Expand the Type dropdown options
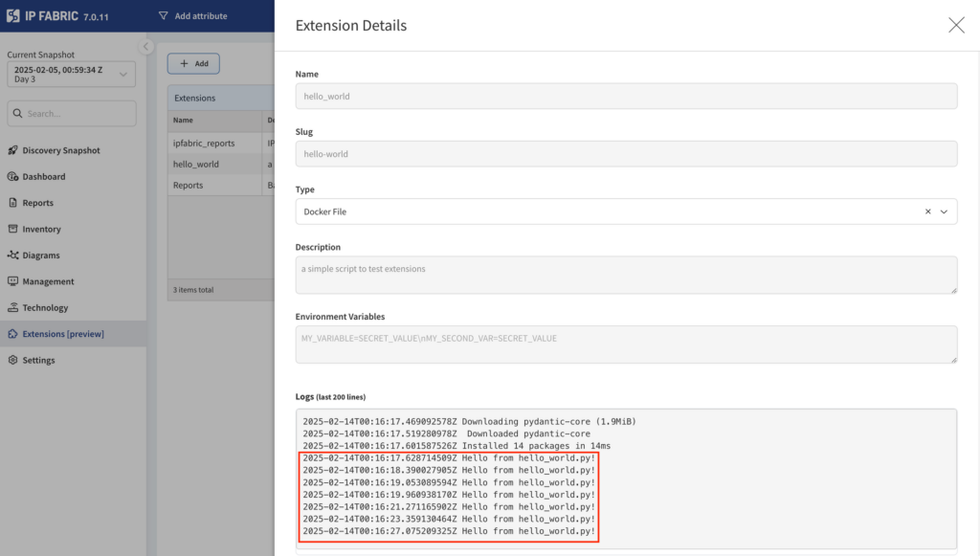This screenshot has height=556, width=980. (x=946, y=211)
